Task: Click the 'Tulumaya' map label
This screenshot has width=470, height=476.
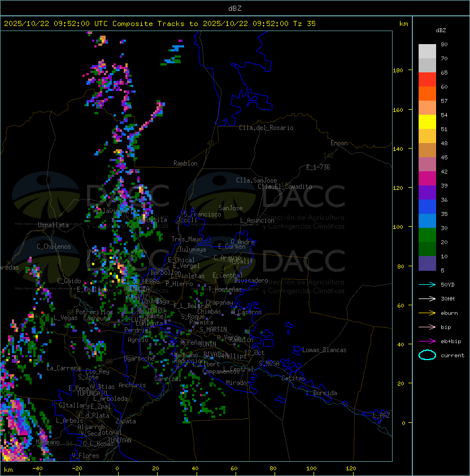Action: pos(193,249)
